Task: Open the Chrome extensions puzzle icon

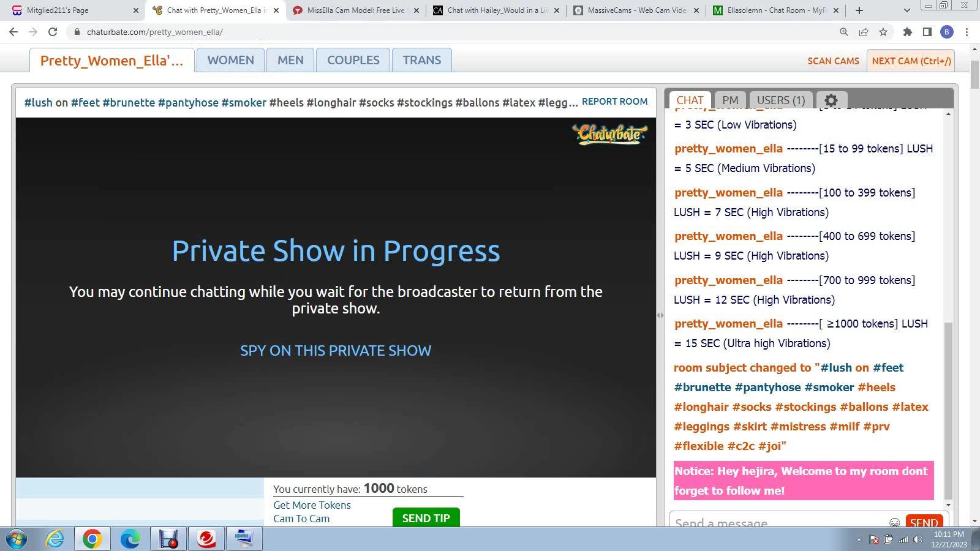Action: coord(908,32)
